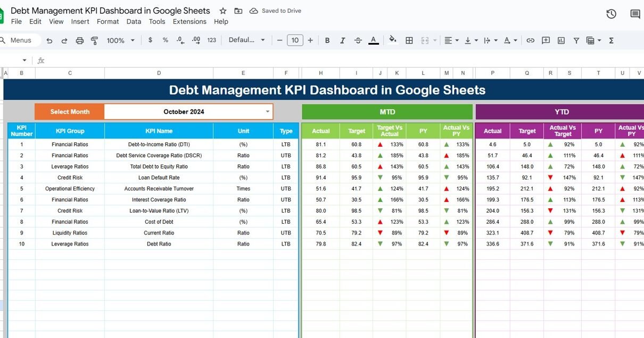Open vertical align dropdown
The height and width of the screenshot is (338, 644).
[470, 40]
